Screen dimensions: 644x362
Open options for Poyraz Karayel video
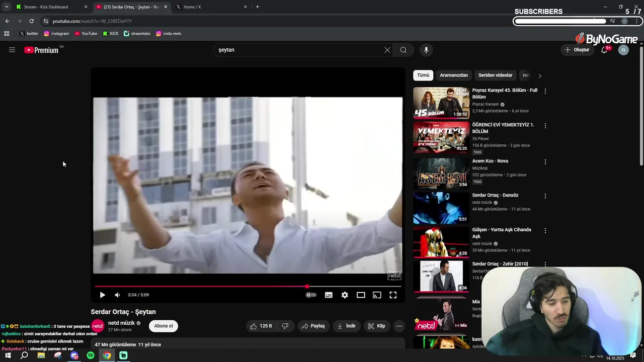[x=545, y=91]
